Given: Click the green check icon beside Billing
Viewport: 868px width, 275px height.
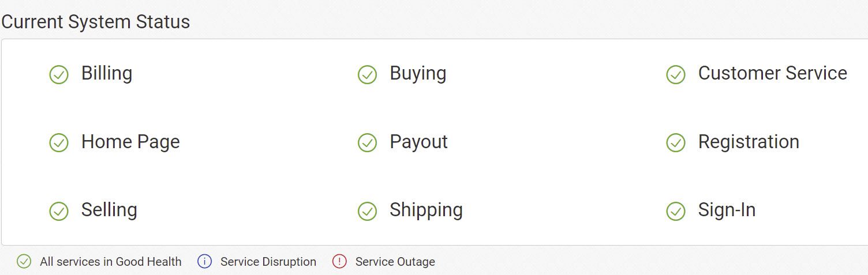Looking at the screenshot, I should point(59,74).
